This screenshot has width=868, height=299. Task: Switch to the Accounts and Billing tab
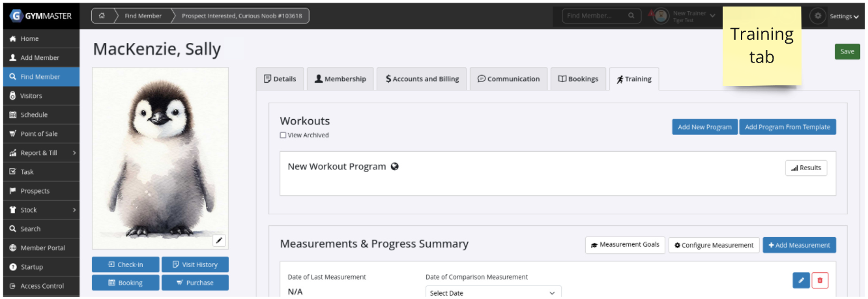(x=422, y=79)
